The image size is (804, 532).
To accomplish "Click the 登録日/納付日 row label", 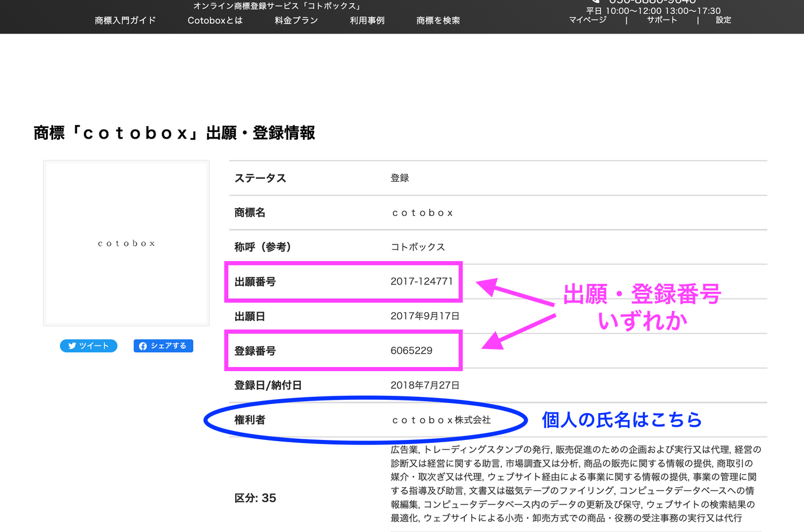I will point(268,386).
